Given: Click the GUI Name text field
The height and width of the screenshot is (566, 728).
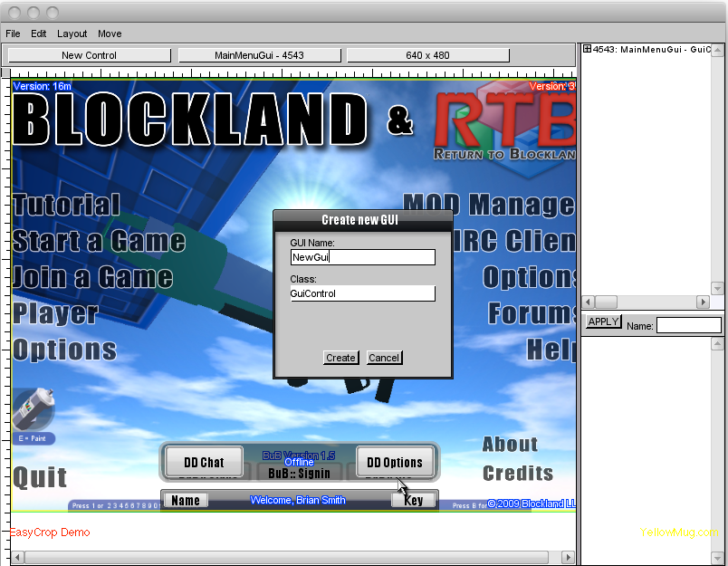Looking at the screenshot, I should [362, 257].
